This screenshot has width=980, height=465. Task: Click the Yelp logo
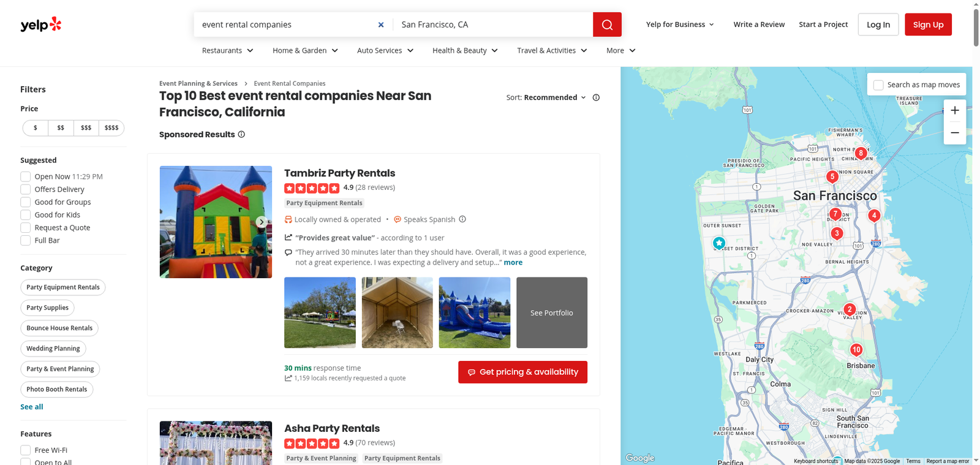pyautogui.click(x=41, y=25)
